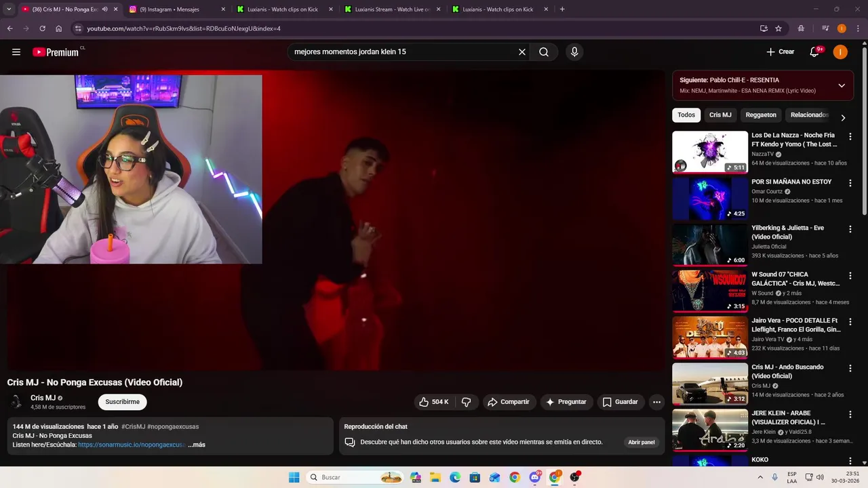Open the browser home page button
Image resolution: width=868 pixels, height=488 pixels.
pyautogui.click(x=59, y=28)
